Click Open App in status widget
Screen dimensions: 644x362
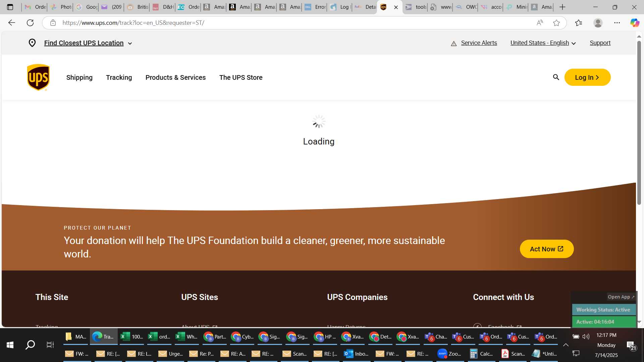click(621, 297)
